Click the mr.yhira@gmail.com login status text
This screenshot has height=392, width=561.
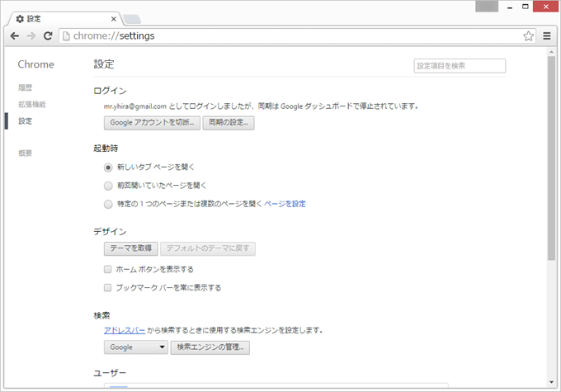tap(261, 106)
